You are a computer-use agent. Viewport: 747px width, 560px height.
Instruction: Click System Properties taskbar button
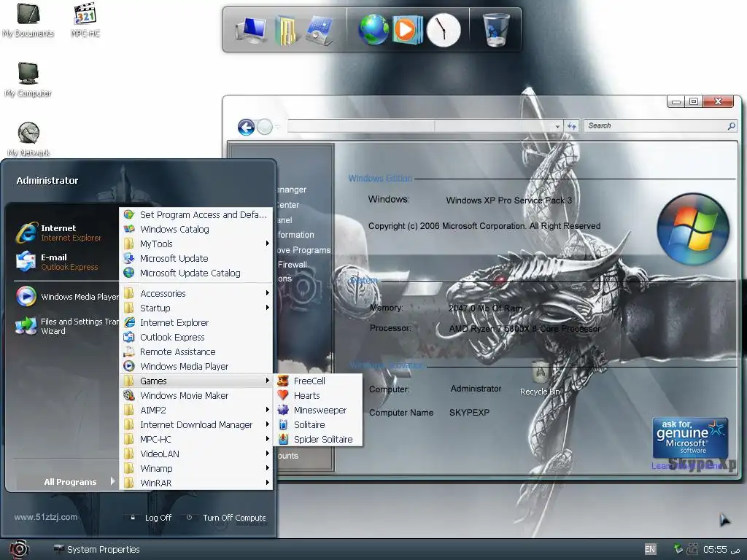[x=97, y=550]
